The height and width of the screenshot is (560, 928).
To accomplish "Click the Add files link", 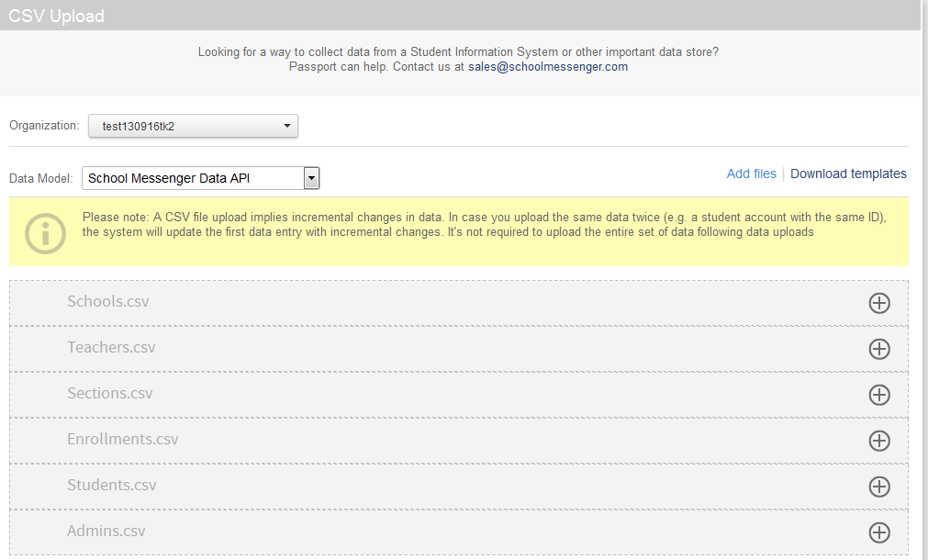I will [x=751, y=174].
